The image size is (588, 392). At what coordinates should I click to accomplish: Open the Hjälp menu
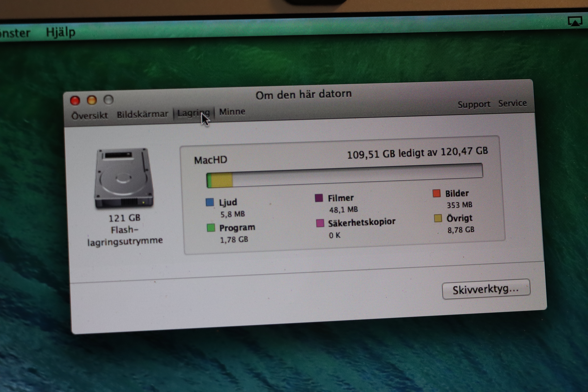click(61, 32)
